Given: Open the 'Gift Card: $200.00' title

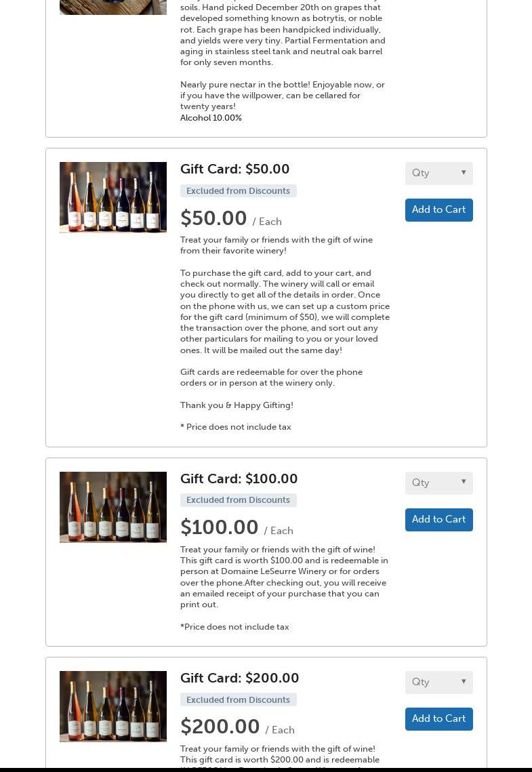Looking at the screenshot, I should (240, 678).
